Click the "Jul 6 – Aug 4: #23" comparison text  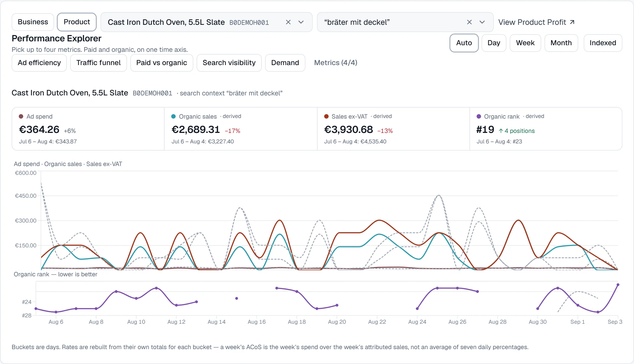click(x=499, y=141)
